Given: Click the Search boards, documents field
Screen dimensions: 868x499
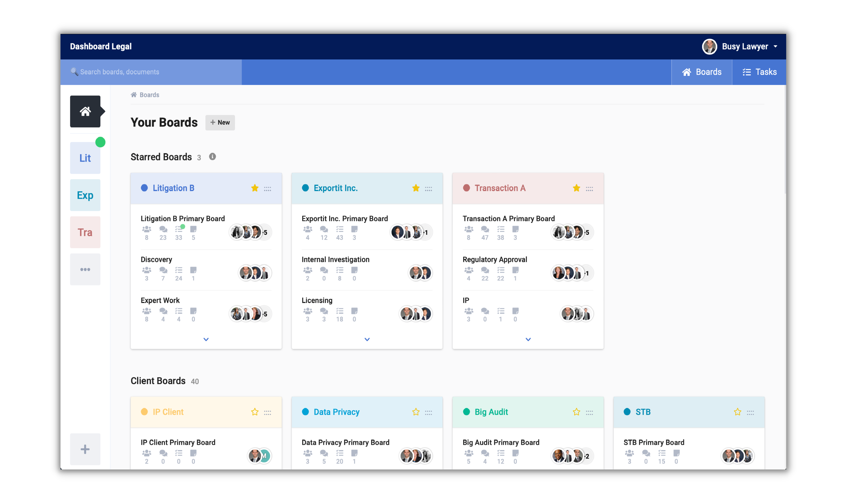Looking at the screenshot, I should click(151, 72).
